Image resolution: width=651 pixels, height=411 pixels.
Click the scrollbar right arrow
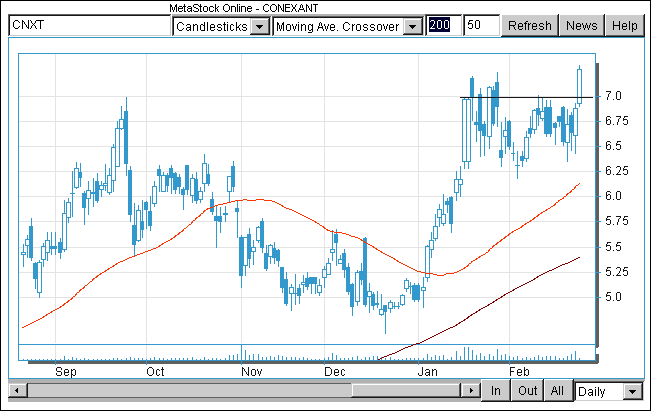coord(471,390)
